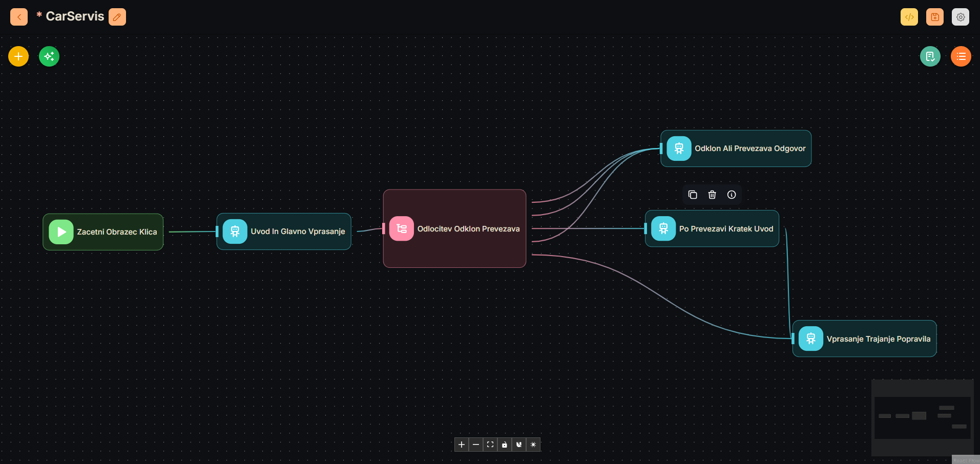Save the flow with floppy disk icon

coord(934,17)
